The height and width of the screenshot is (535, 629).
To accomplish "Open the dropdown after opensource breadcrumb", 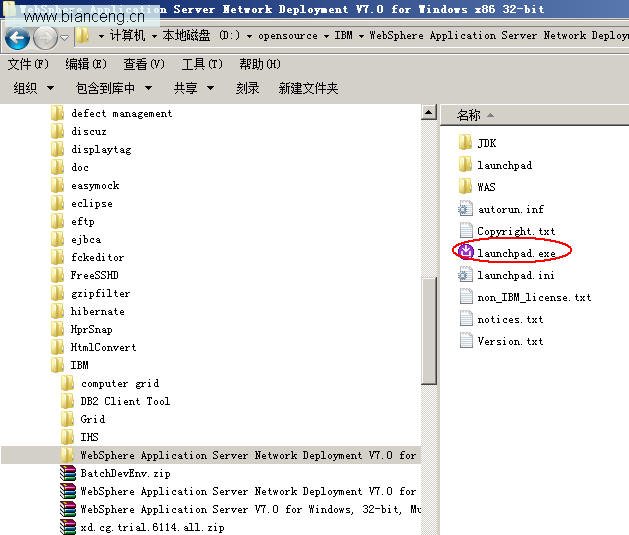I will 327,36.
